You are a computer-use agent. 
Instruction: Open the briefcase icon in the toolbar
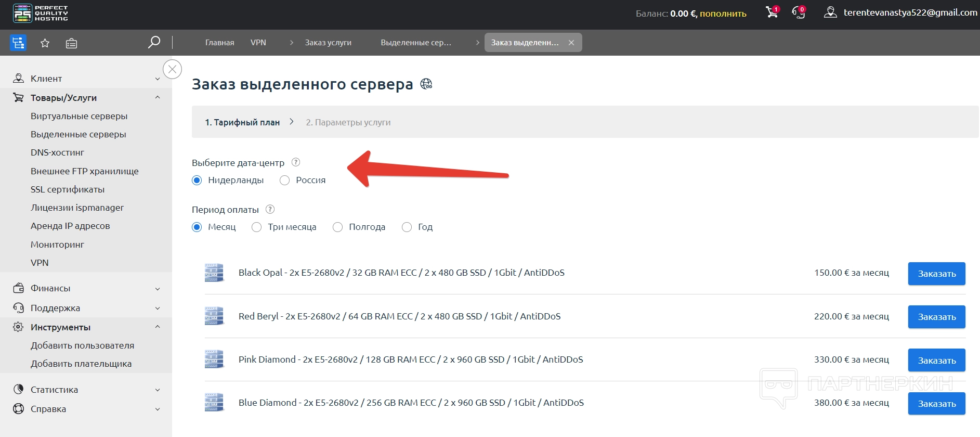point(71,43)
